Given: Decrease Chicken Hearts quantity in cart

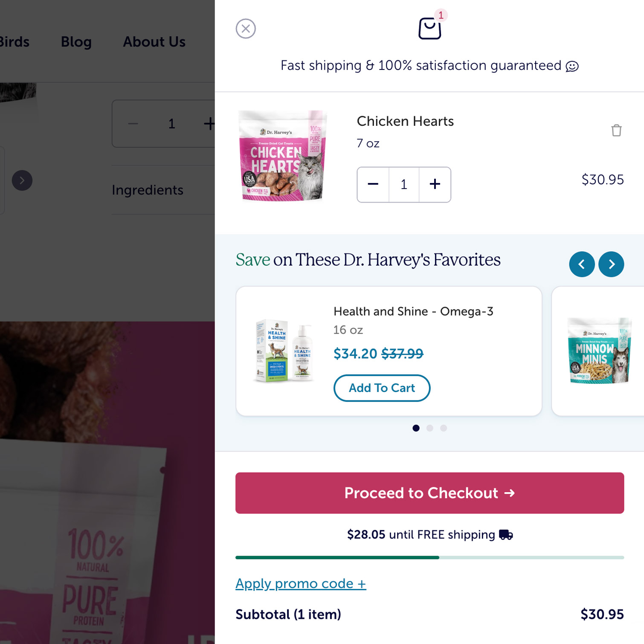Looking at the screenshot, I should tap(373, 184).
